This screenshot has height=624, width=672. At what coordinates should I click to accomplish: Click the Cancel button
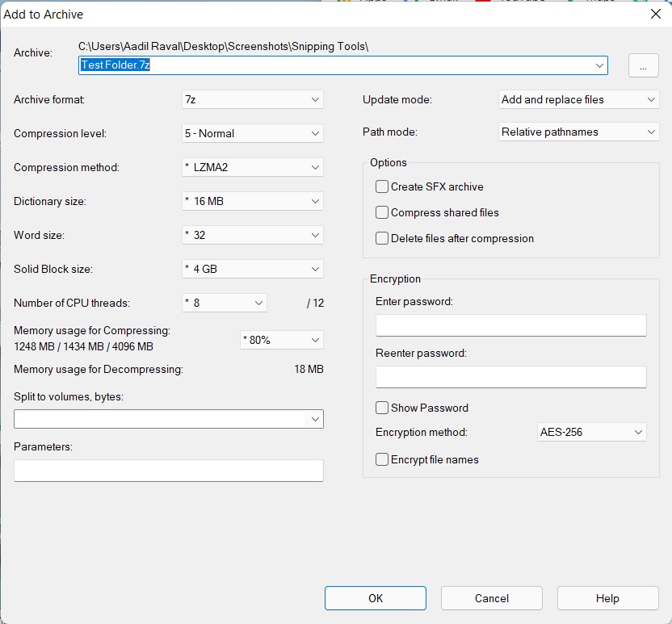click(x=491, y=598)
